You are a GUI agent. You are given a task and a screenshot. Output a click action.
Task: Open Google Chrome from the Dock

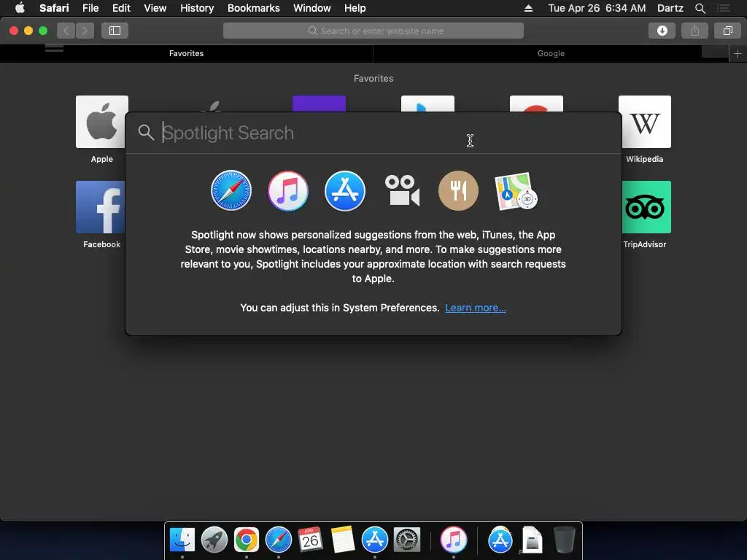point(247,540)
